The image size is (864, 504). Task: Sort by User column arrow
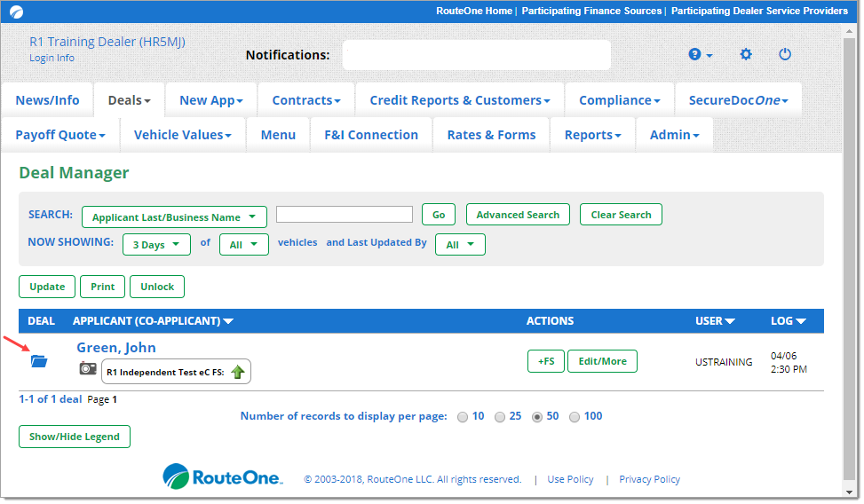730,321
